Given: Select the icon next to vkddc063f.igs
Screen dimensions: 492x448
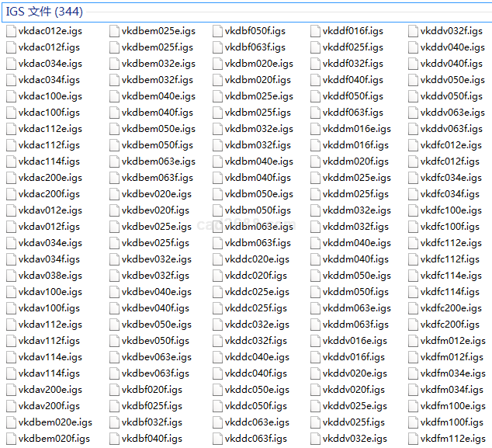Looking at the screenshot, I should coord(217,439).
